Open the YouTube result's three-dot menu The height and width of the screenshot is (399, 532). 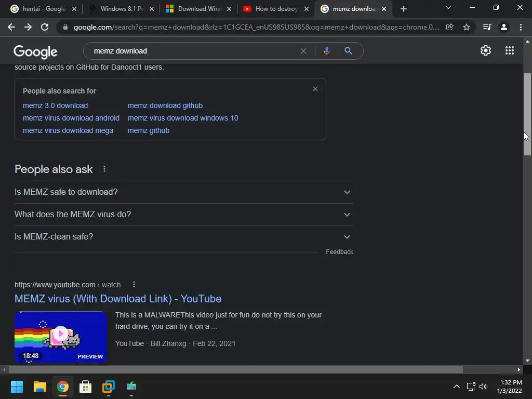tap(134, 284)
